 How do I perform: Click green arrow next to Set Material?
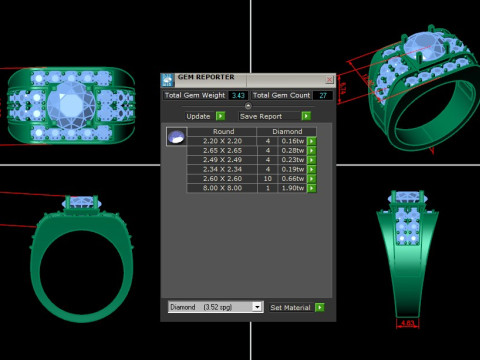319,307
